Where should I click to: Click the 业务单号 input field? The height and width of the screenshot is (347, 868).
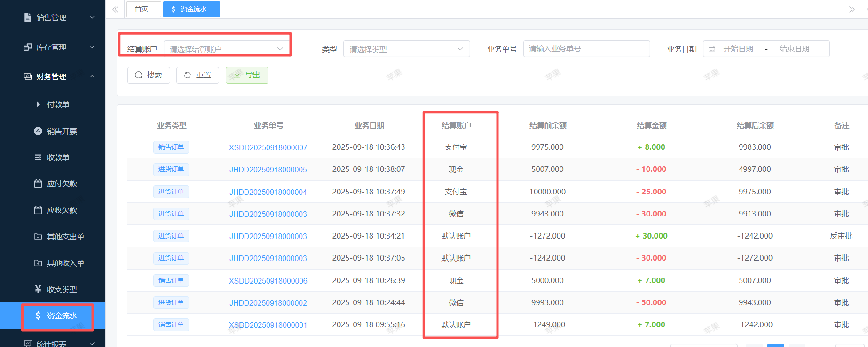click(586, 49)
